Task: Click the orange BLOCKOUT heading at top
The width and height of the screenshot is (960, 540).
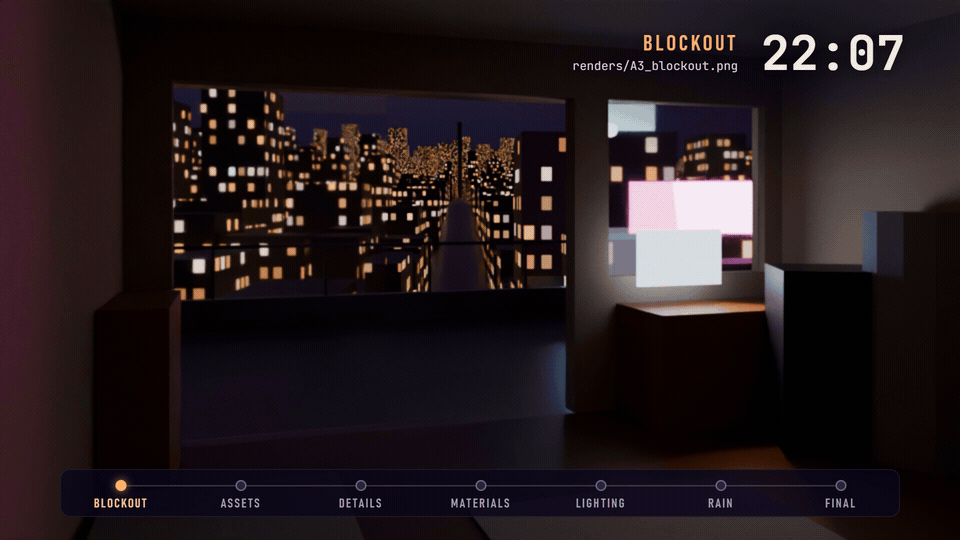Action: point(689,43)
